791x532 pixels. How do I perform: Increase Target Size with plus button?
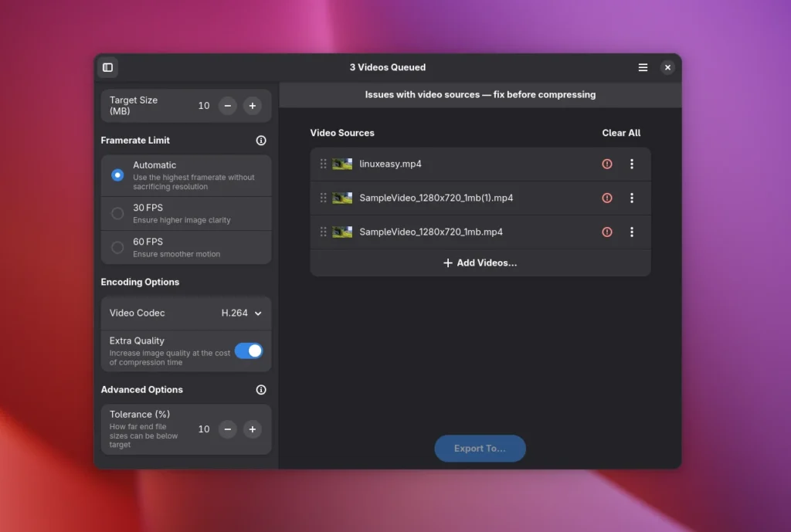[x=253, y=106]
